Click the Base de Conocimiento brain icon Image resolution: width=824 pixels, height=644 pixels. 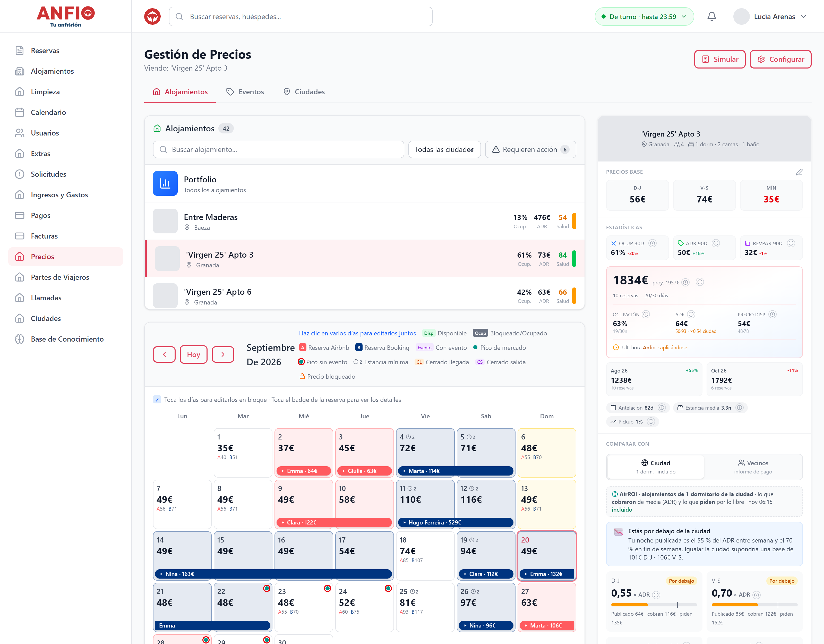click(20, 339)
